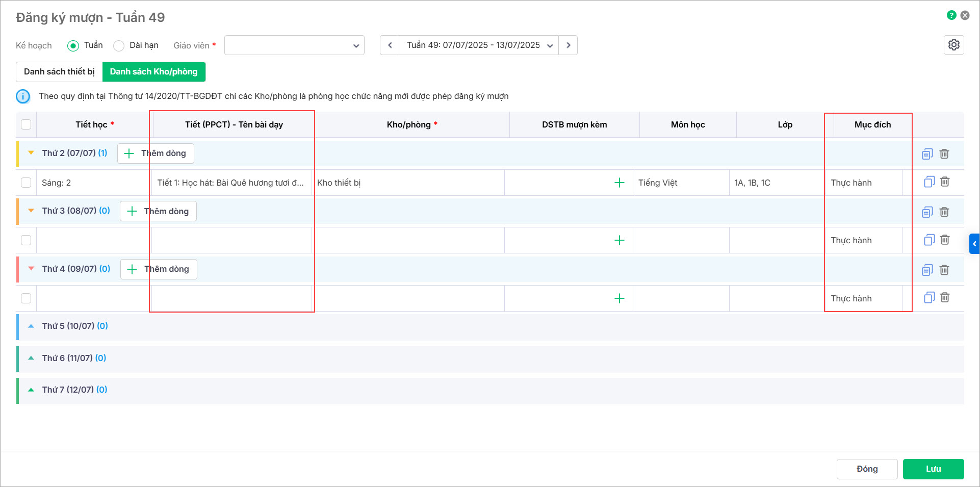The height and width of the screenshot is (487, 980).
Task: Click copy icon in Thứ 2 header row
Action: tap(927, 153)
